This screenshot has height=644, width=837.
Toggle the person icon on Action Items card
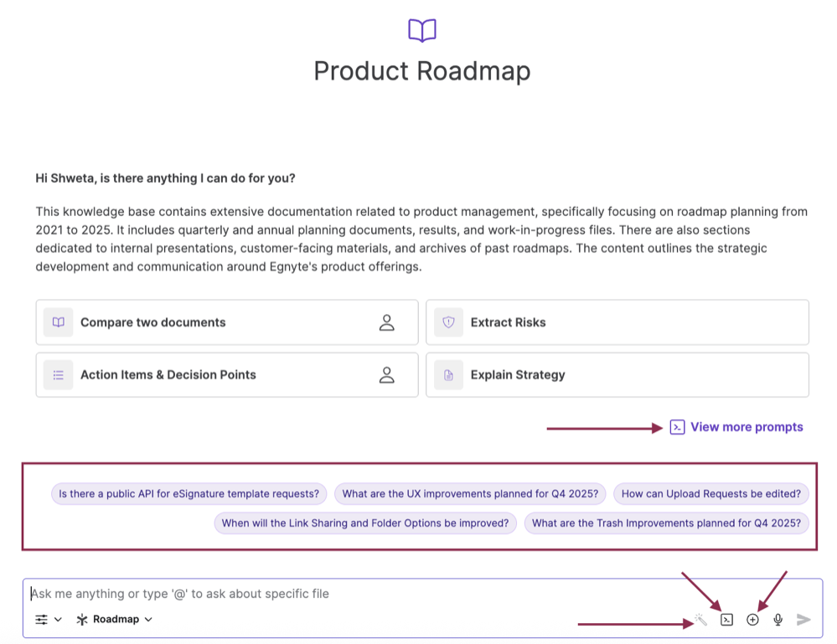click(387, 374)
